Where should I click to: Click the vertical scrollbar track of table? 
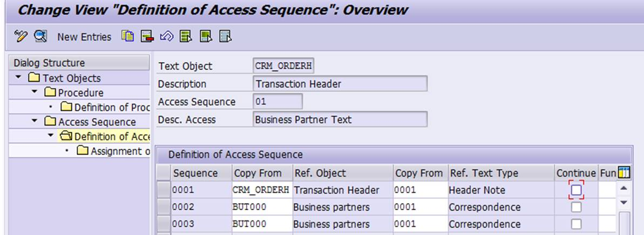pyautogui.click(x=624, y=223)
